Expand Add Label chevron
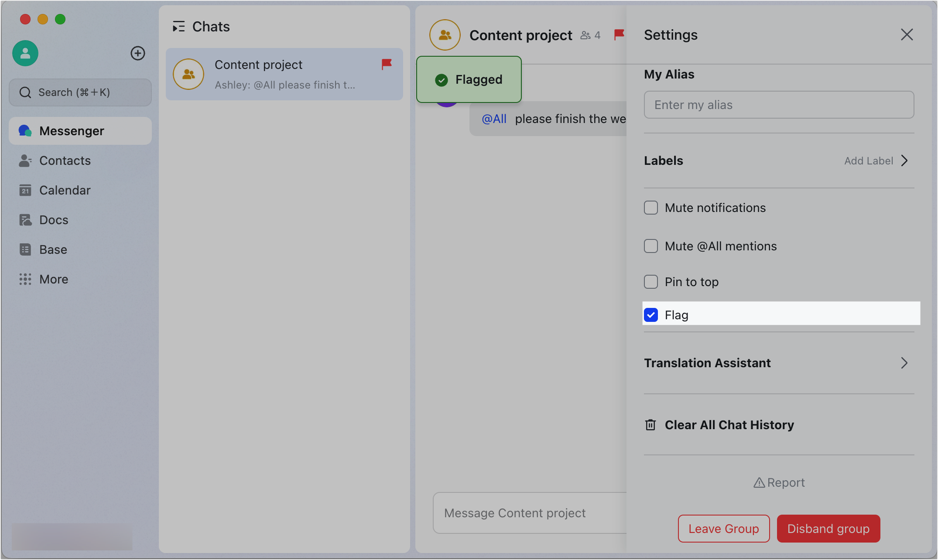Image resolution: width=938 pixels, height=560 pixels. (904, 161)
